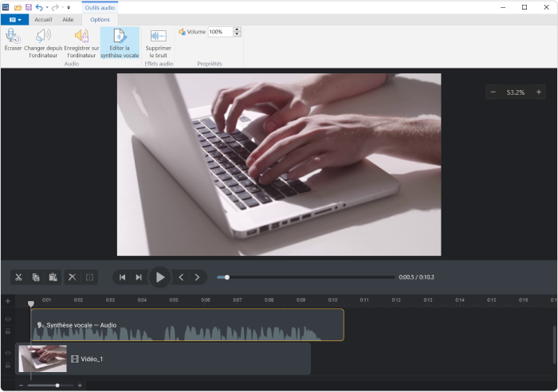
Task: Choose Enregistrer sur l'ordinateur
Action: pos(81,43)
